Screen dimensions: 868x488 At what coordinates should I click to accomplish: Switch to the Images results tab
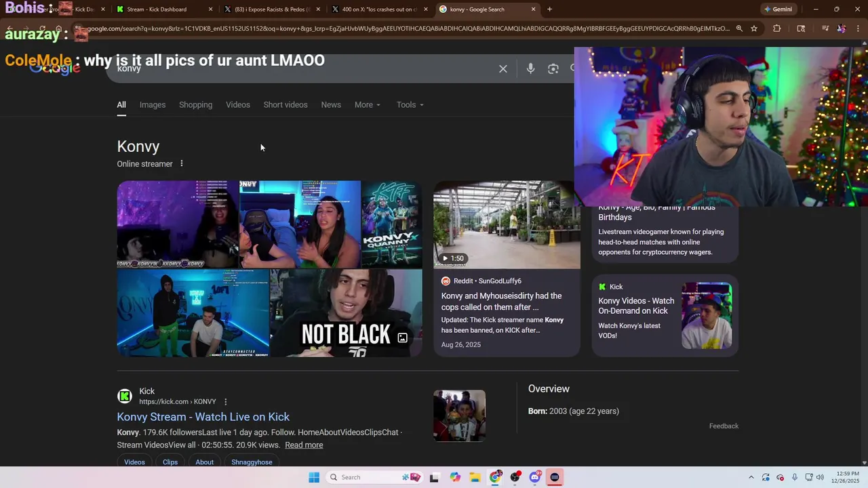coord(153,104)
